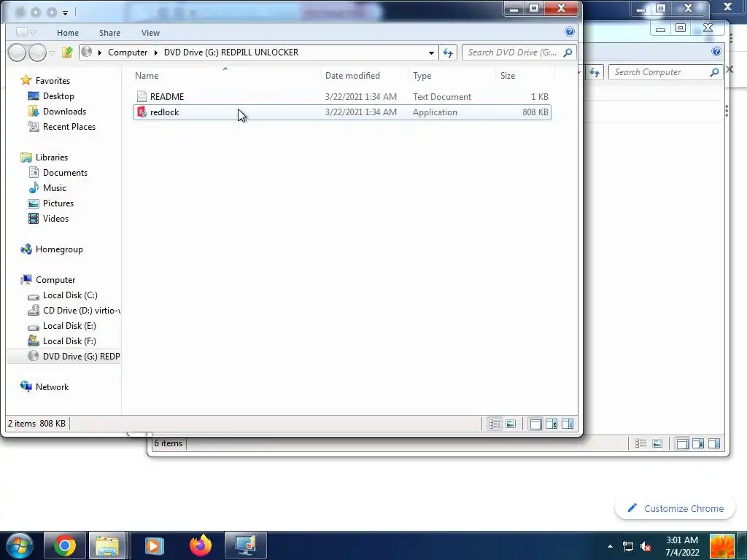Sort by Date modified column
The image size is (747, 560).
click(352, 76)
